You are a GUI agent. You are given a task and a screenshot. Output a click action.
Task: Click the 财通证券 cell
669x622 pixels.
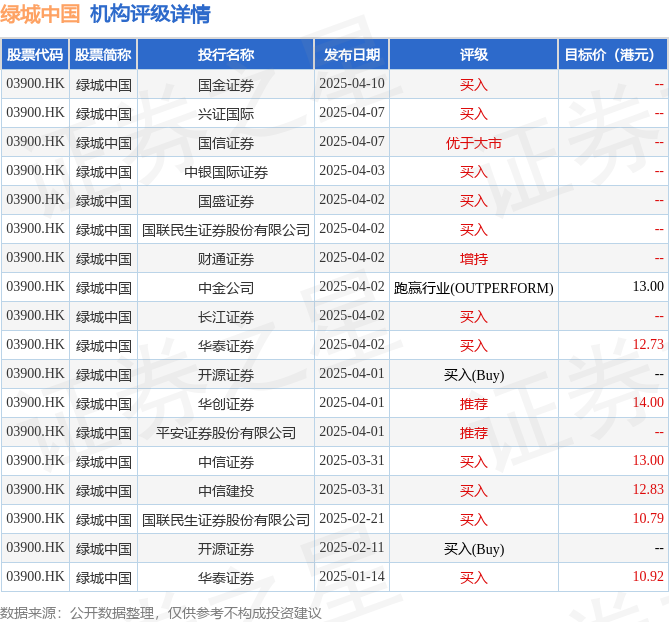pos(226,259)
